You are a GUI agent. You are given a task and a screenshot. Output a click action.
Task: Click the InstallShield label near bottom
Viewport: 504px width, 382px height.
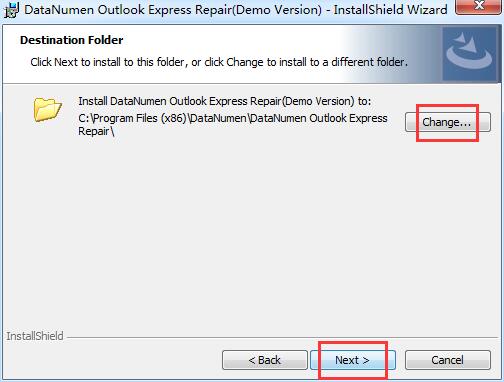tap(35, 336)
